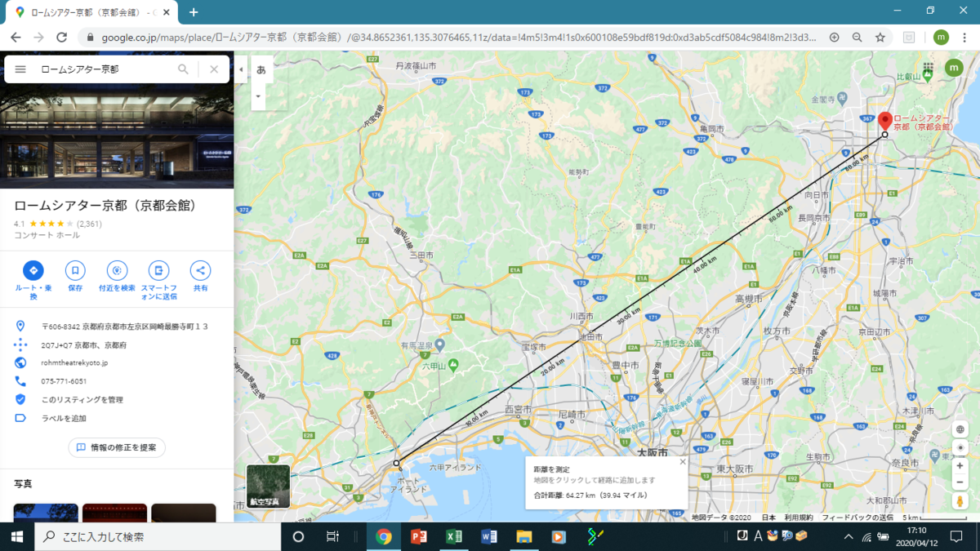Viewport: 980px width, 551px height.
Task: Show hidden system tray icons chevron
Action: 849,536
